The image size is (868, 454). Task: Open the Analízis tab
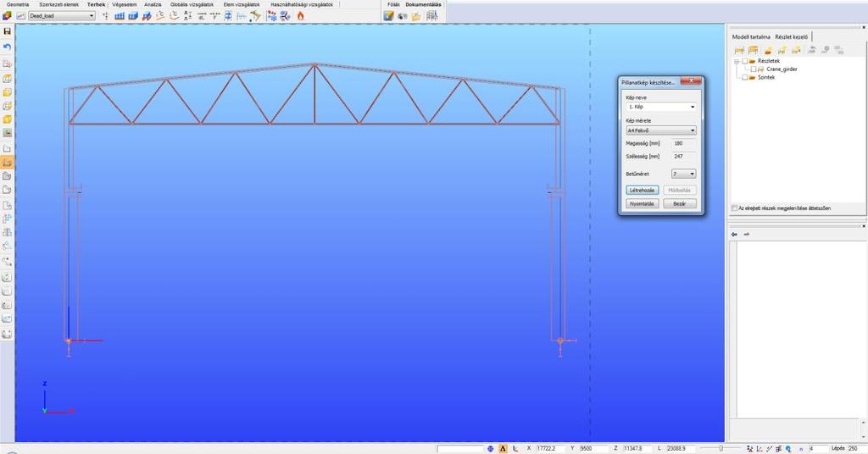point(153,4)
